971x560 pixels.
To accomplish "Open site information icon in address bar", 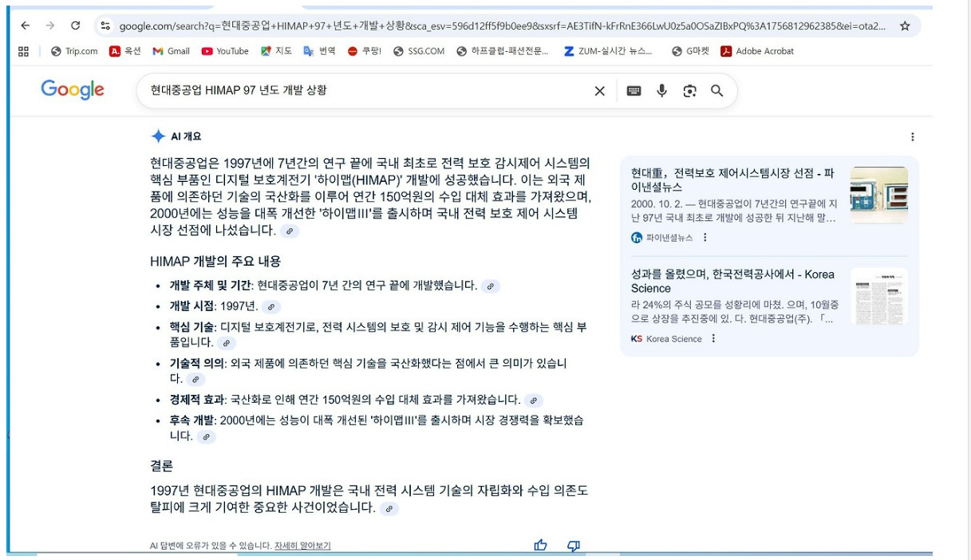I will click(105, 26).
